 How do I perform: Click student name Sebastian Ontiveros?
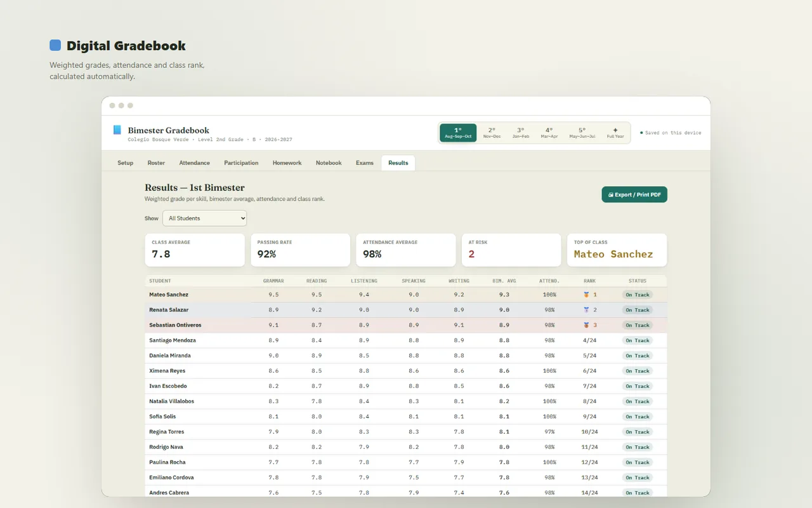175,325
